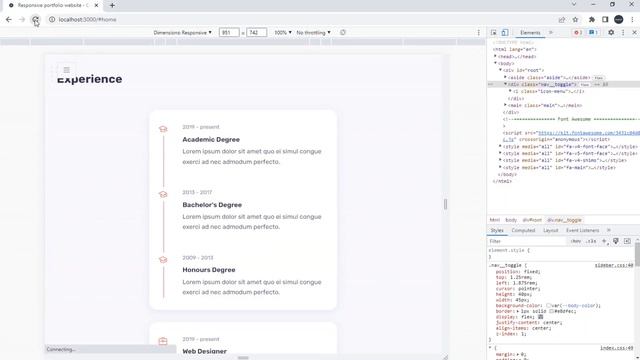640x360 pixels.
Task: Open the No throttling dropdown
Action: (313, 32)
